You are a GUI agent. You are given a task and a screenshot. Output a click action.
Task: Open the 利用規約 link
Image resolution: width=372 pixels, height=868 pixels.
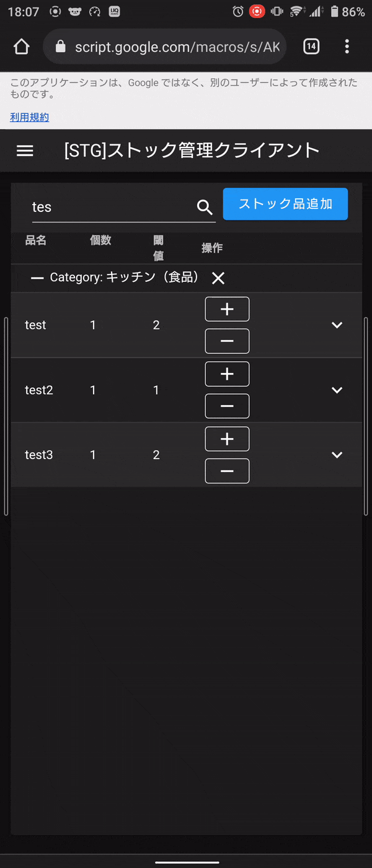click(29, 116)
